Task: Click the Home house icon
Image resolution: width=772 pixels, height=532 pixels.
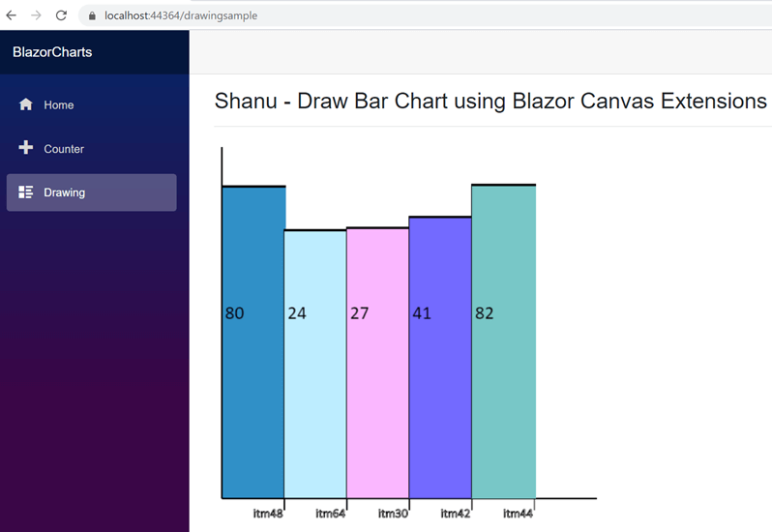Action: pyautogui.click(x=25, y=104)
